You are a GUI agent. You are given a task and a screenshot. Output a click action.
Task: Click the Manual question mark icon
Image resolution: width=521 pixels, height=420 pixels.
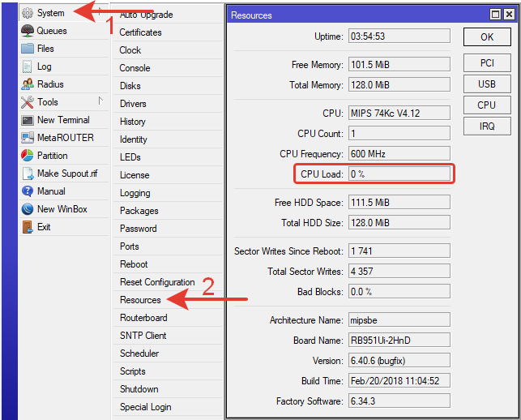tap(28, 191)
